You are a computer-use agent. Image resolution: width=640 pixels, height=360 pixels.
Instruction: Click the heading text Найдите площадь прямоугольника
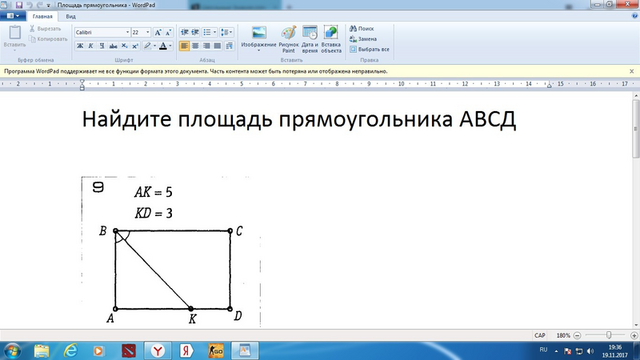267,119
